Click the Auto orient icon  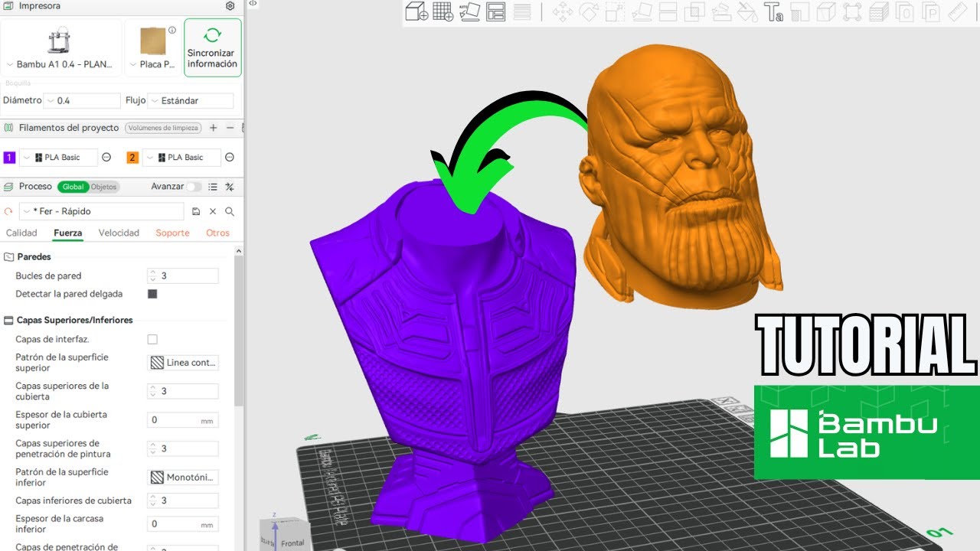(x=469, y=12)
